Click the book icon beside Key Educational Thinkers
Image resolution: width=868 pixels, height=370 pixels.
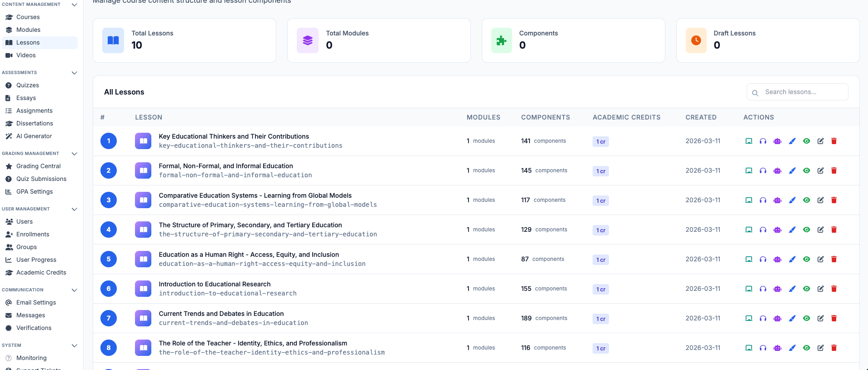click(x=143, y=141)
